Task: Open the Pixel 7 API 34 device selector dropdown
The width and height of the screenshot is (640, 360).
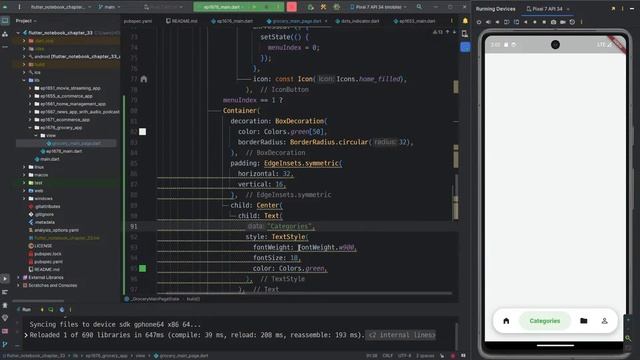Action: 378,7
